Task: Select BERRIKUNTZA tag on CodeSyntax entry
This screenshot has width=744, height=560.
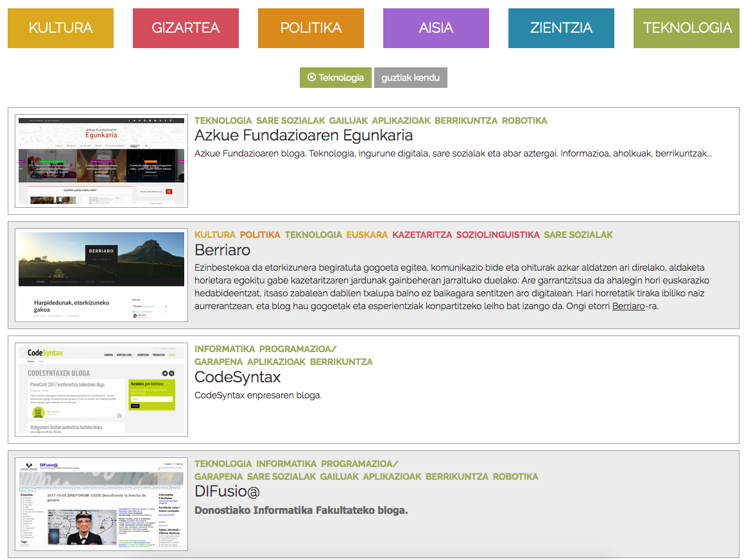Action: (341, 362)
